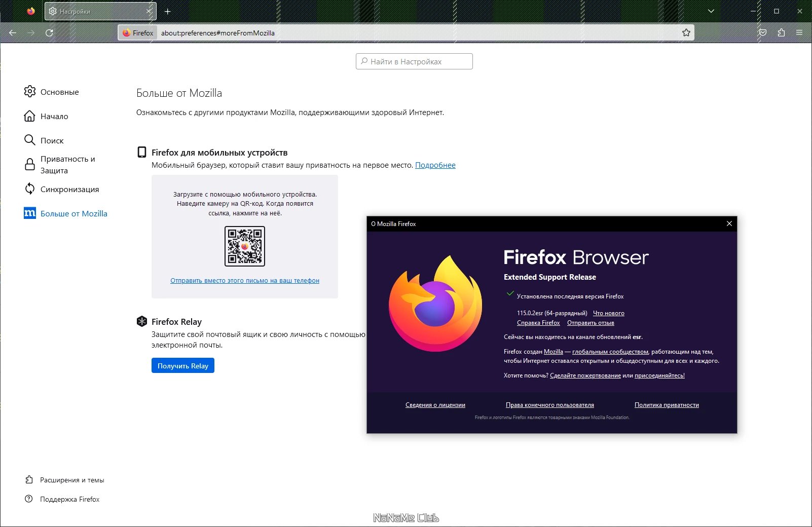The image size is (812, 527).
Task: Open the hamburger application menu
Action: tap(799, 33)
